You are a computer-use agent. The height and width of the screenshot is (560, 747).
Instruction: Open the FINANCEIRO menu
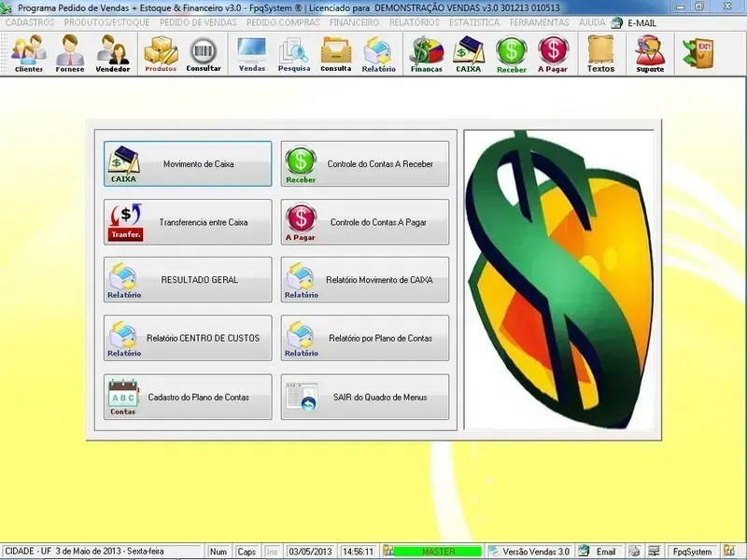(354, 21)
